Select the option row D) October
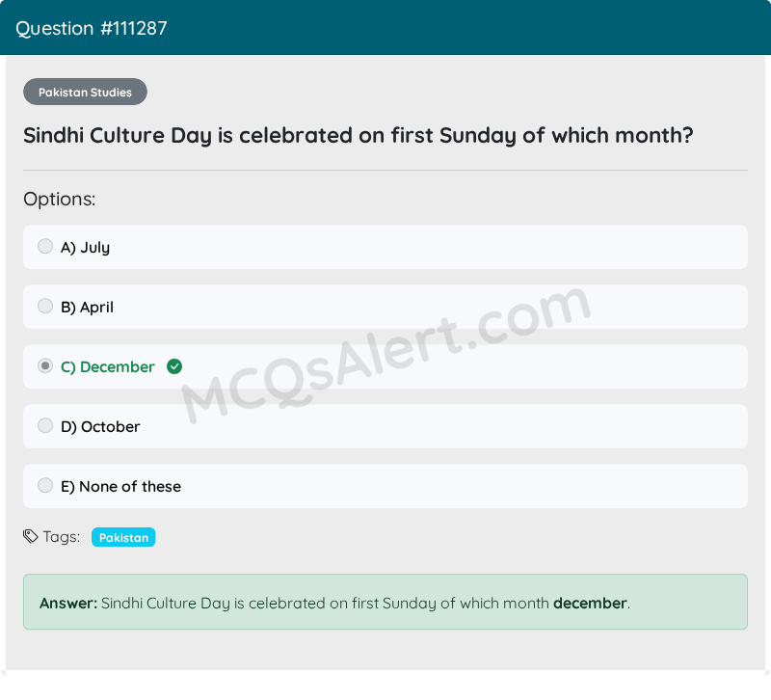This screenshot has height=700, width=771. [385, 426]
